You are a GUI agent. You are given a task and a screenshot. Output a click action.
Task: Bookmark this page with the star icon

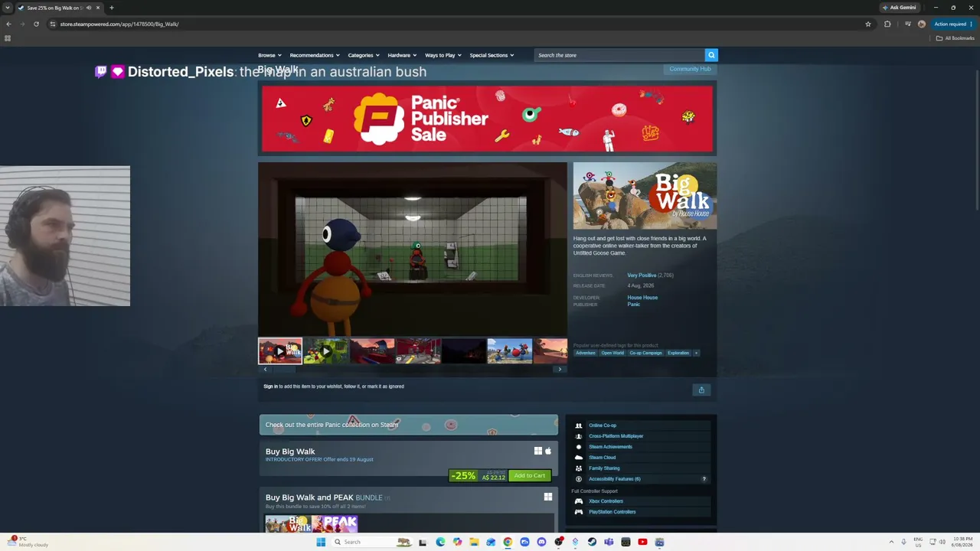868,24
